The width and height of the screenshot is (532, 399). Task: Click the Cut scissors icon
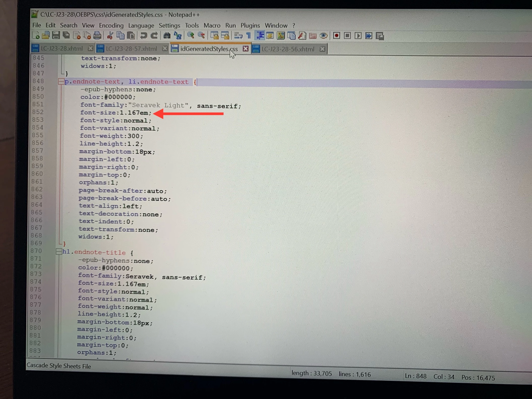click(x=110, y=36)
